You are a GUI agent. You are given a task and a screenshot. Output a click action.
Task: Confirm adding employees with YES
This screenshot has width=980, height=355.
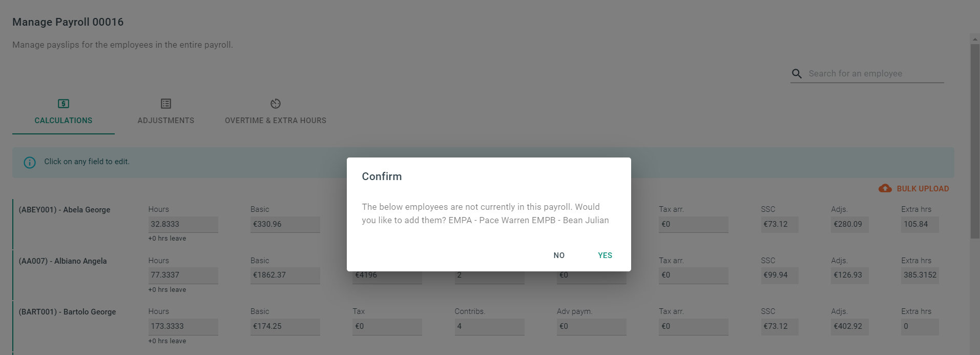tap(605, 255)
